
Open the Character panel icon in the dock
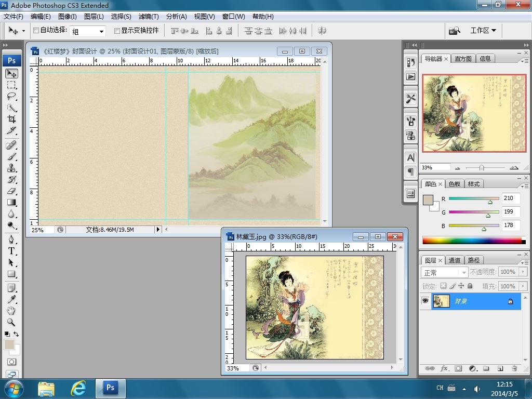[411, 157]
